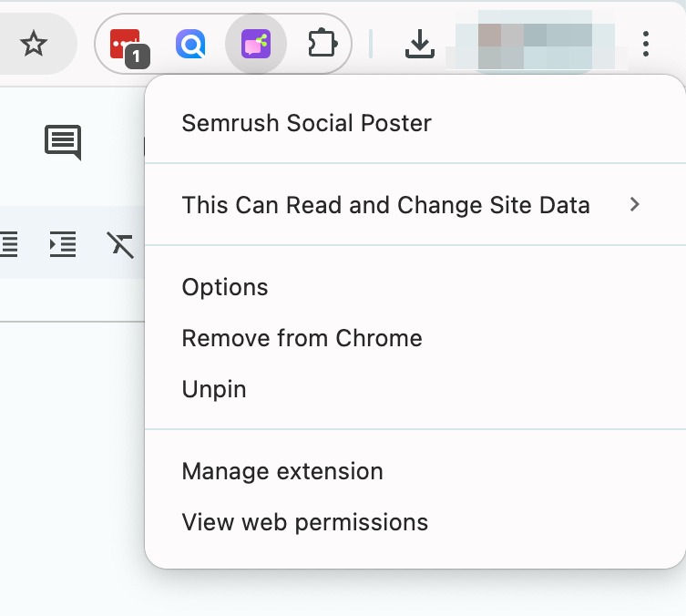Choose Options from the extension menu
The height and width of the screenshot is (616, 686).
225,287
